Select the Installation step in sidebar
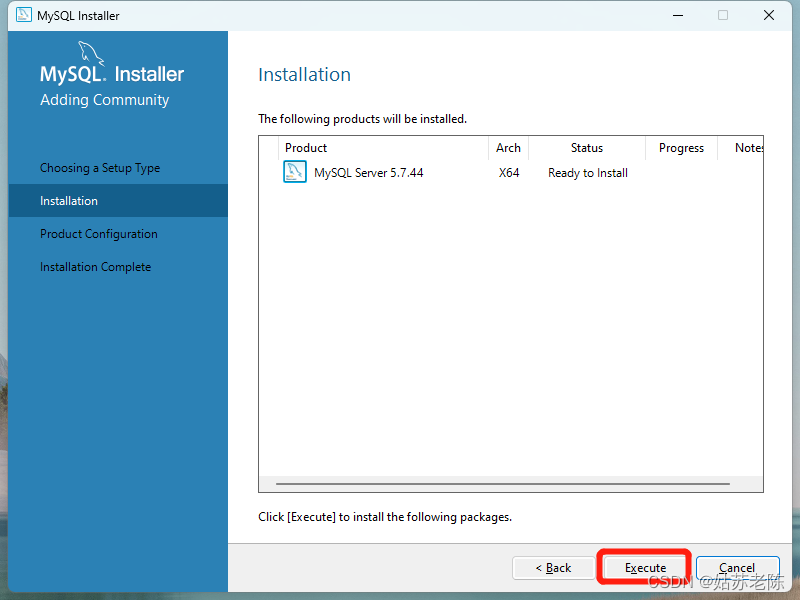 click(x=118, y=201)
